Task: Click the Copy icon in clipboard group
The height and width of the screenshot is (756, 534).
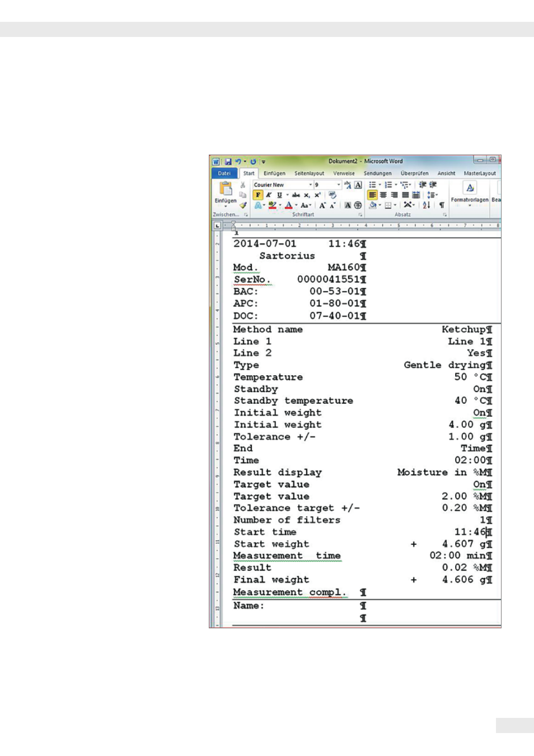Action: (x=243, y=195)
